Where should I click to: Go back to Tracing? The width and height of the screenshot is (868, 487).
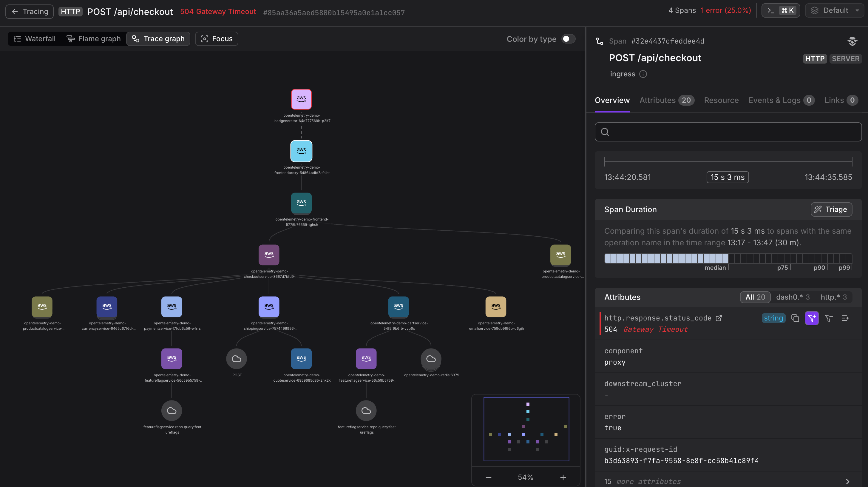pos(30,11)
